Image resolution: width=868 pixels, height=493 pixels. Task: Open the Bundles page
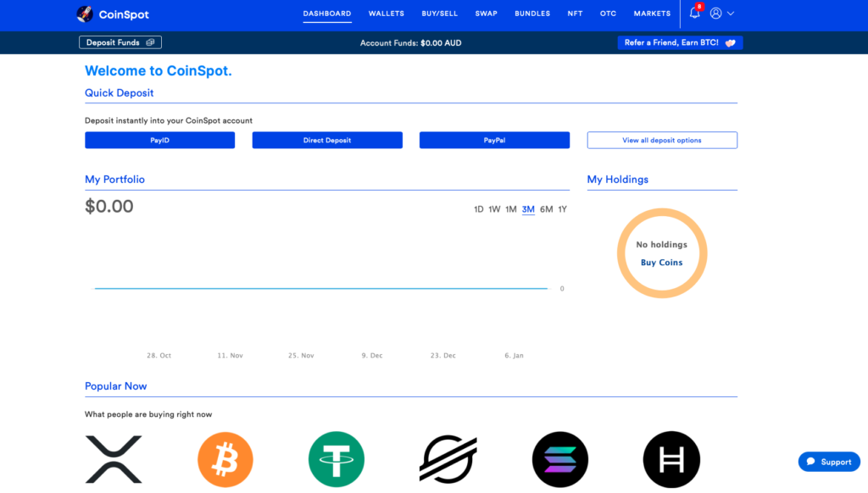click(532, 14)
